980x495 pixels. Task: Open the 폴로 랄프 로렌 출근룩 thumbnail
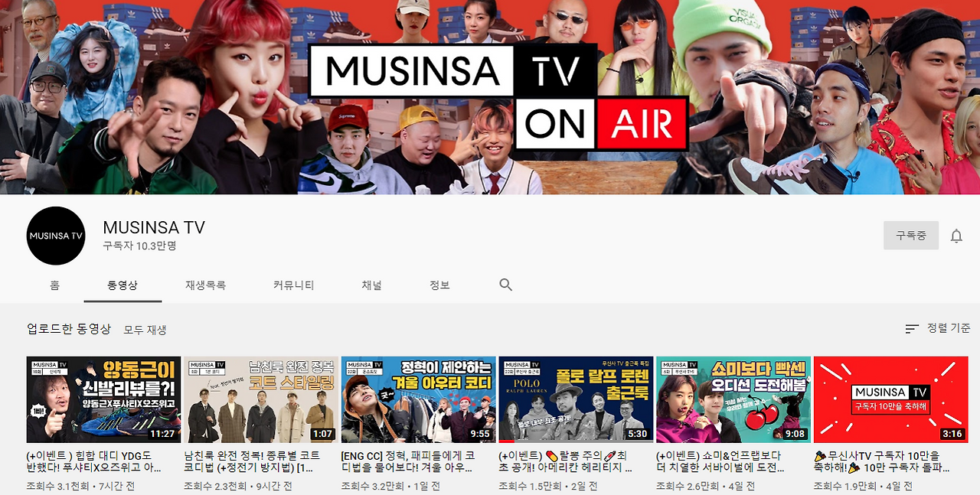576,399
